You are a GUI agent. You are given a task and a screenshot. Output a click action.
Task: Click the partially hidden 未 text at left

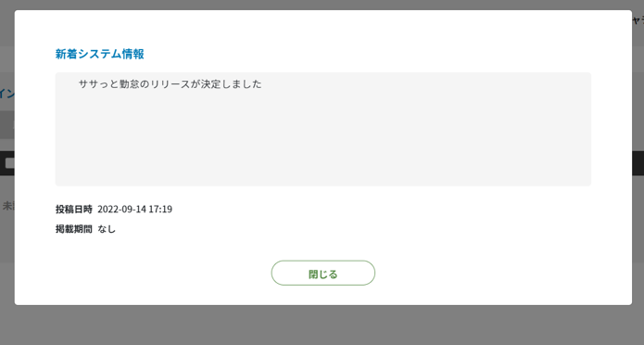(7, 206)
